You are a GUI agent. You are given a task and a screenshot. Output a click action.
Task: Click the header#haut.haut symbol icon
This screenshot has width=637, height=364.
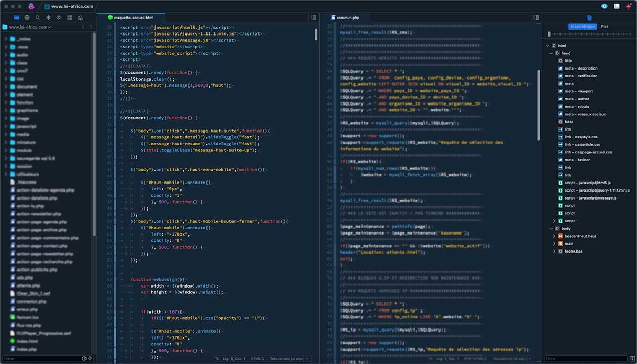pos(561,236)
